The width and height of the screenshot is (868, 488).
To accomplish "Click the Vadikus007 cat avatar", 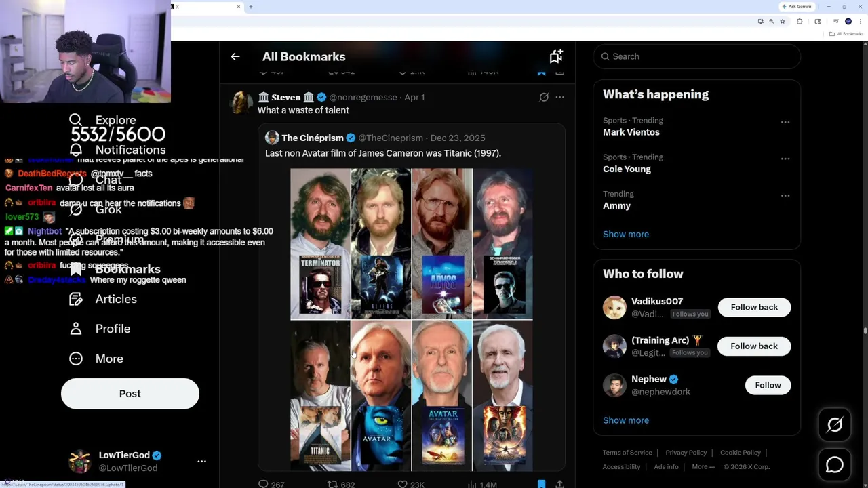I will click(614, 307).
